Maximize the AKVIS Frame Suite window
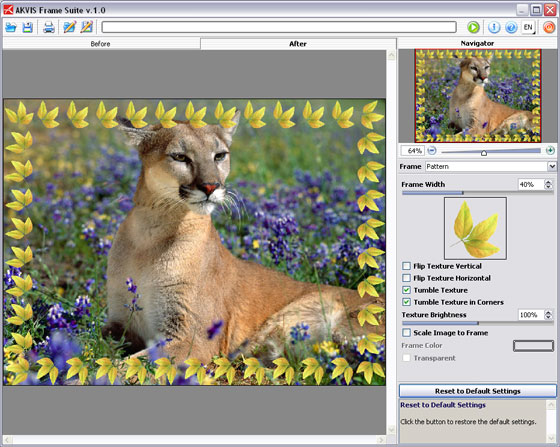The image size is (560, 447). coord(536,10)
